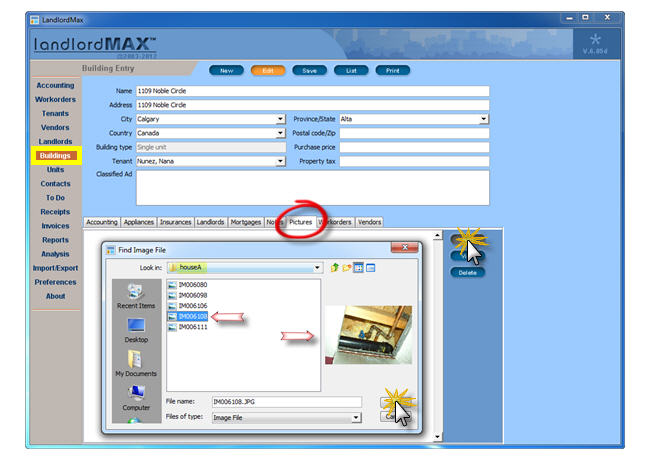Screen dimensions: 650x460
Task: Open the Country dropdown
Action: pyautogui.click(x=281, y=133)
